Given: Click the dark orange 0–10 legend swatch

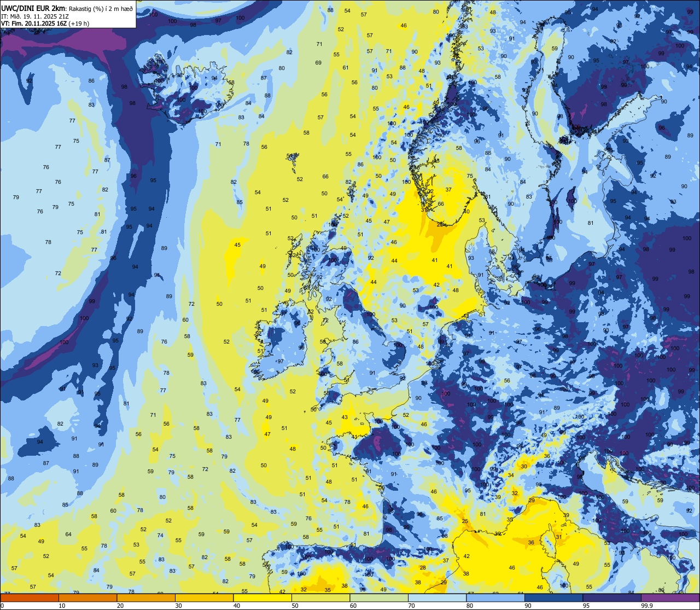Looking at the screenshot, I should pos(30,598).
